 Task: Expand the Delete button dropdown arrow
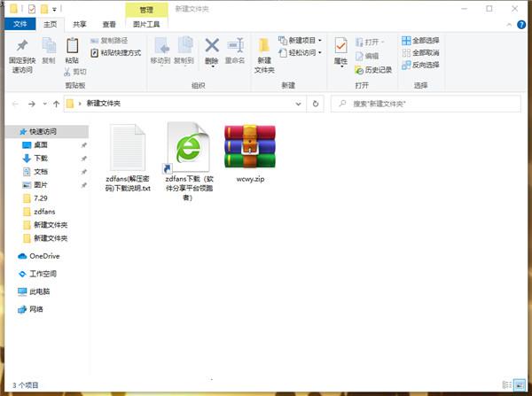pyautogui.click(x=213, y=66)
